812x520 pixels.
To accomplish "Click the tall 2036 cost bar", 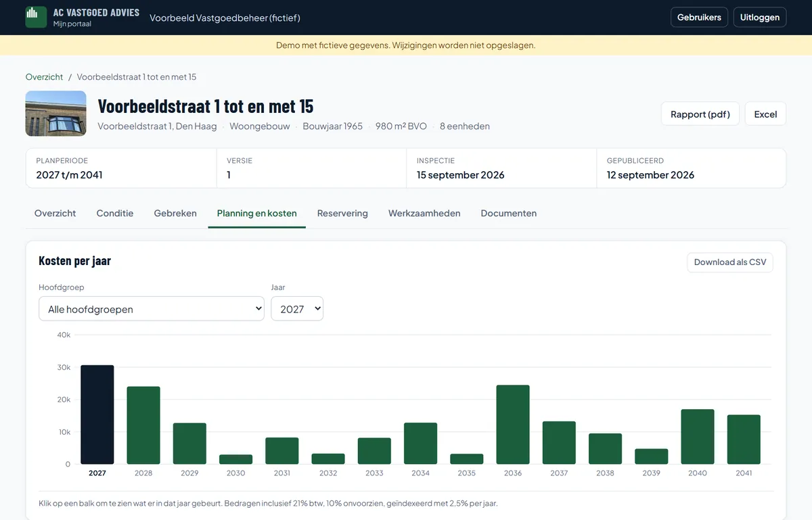I will tap(513, 425).
